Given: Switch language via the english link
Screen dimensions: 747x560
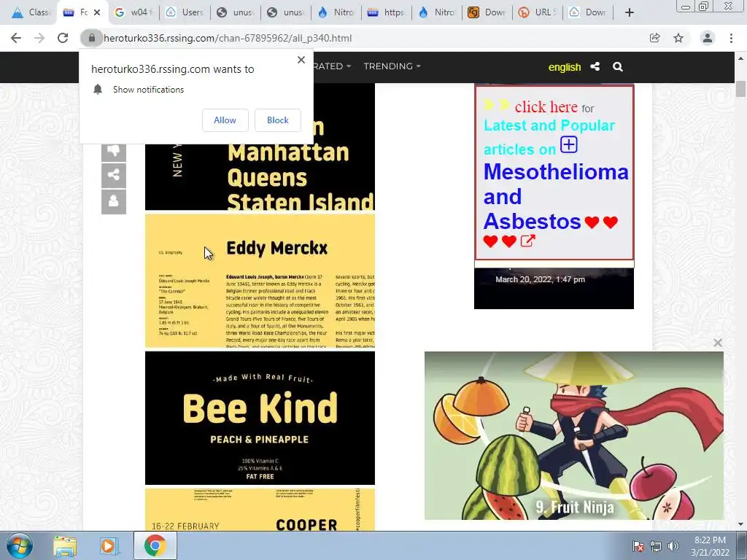Looking at the screenshot, I should point(565,67).
